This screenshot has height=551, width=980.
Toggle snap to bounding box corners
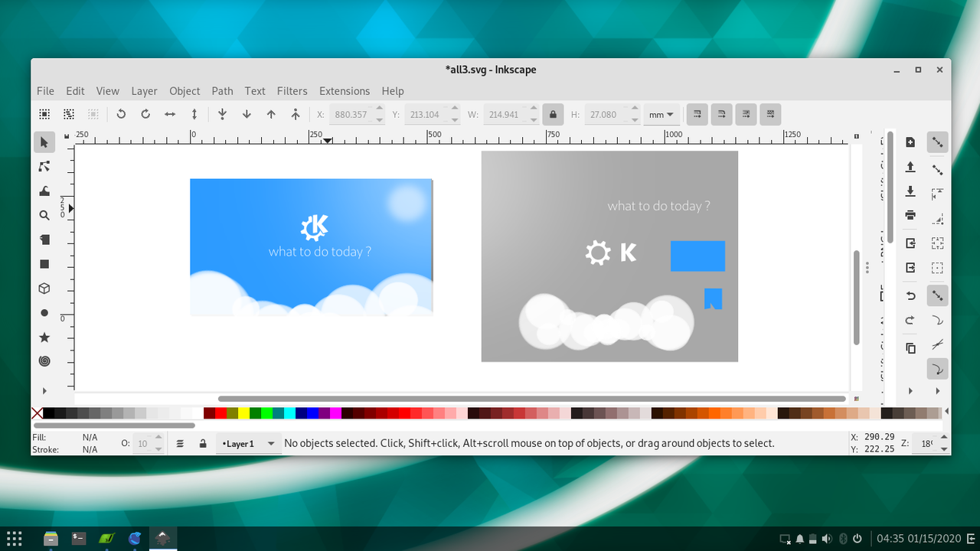937,219
